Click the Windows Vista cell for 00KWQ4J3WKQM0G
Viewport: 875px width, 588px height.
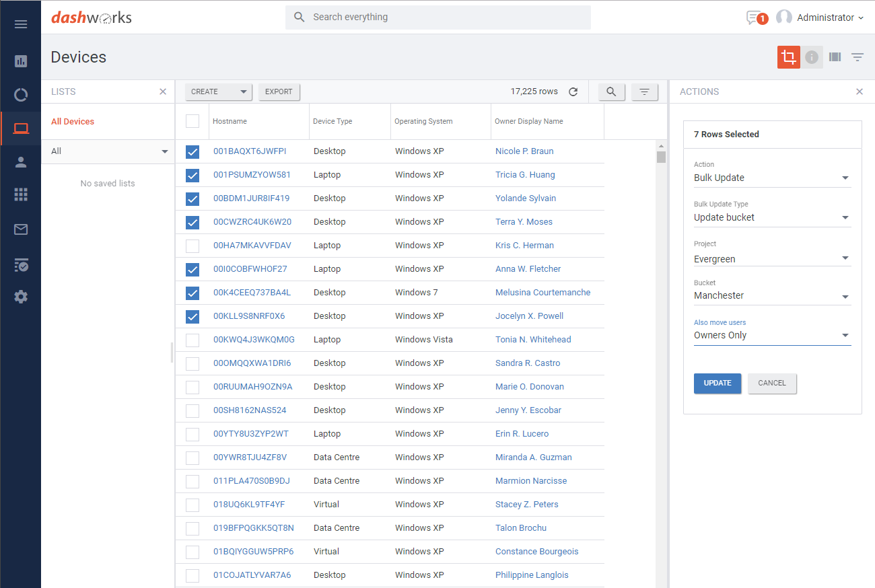click(x=424, y=340)
